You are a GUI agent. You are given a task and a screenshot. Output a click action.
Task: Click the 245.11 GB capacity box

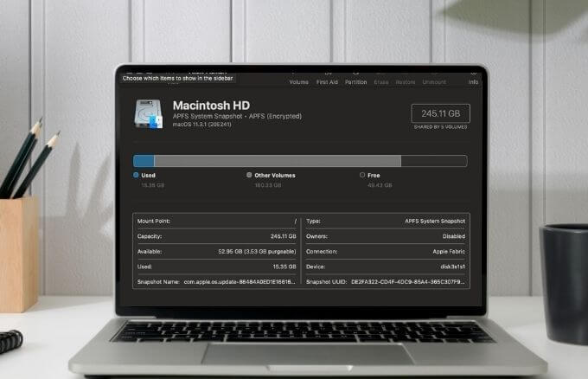pos(441,113)
